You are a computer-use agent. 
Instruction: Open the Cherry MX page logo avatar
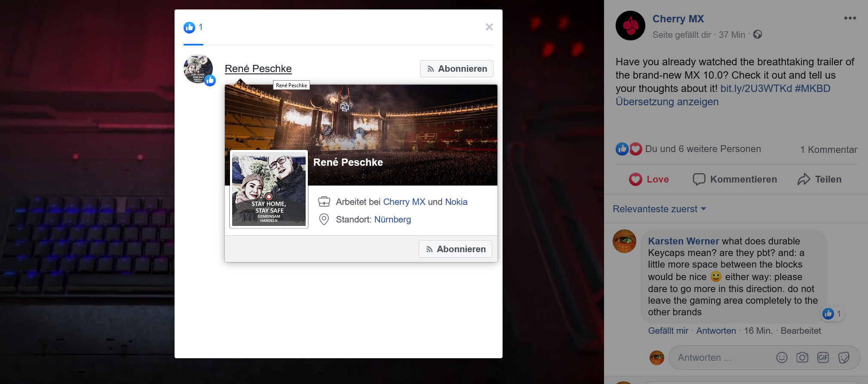[630, 26]
